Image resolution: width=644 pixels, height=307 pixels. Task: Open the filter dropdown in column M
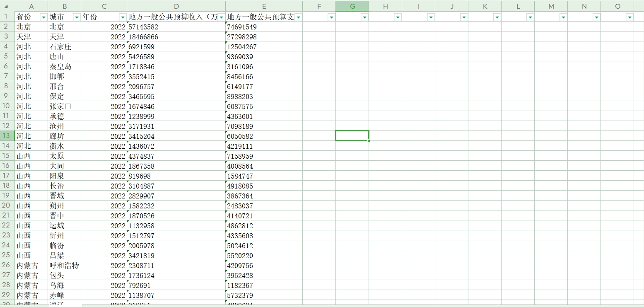coord(563,17)
